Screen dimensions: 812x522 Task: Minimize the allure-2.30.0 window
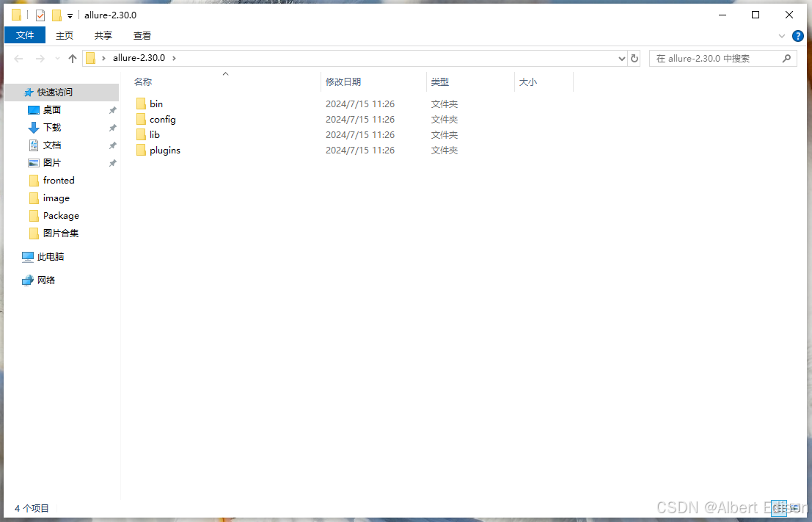(723, 15)
